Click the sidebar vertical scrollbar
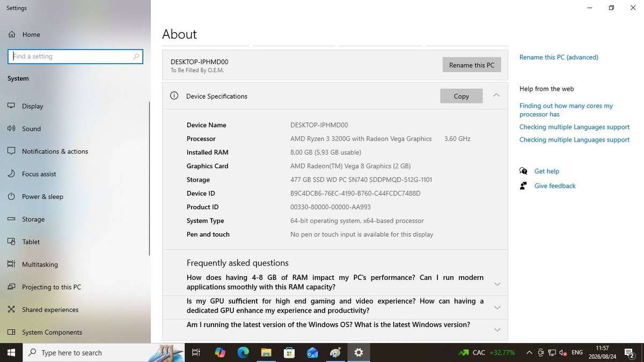This screenshot has width=644, height=362. [x=149, y=179]
